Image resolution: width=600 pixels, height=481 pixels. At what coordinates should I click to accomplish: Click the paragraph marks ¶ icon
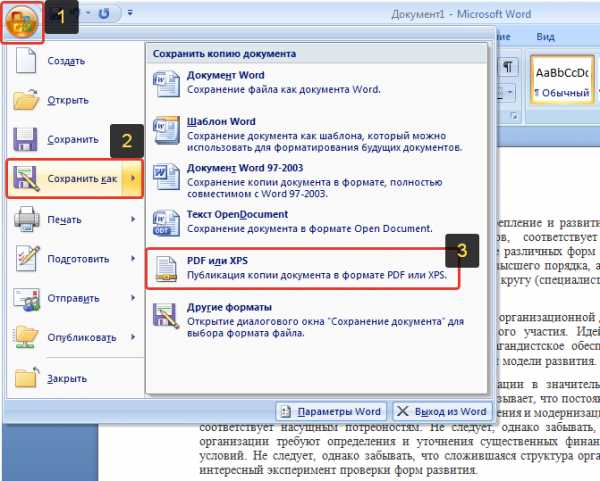click(x=508, y=67)
